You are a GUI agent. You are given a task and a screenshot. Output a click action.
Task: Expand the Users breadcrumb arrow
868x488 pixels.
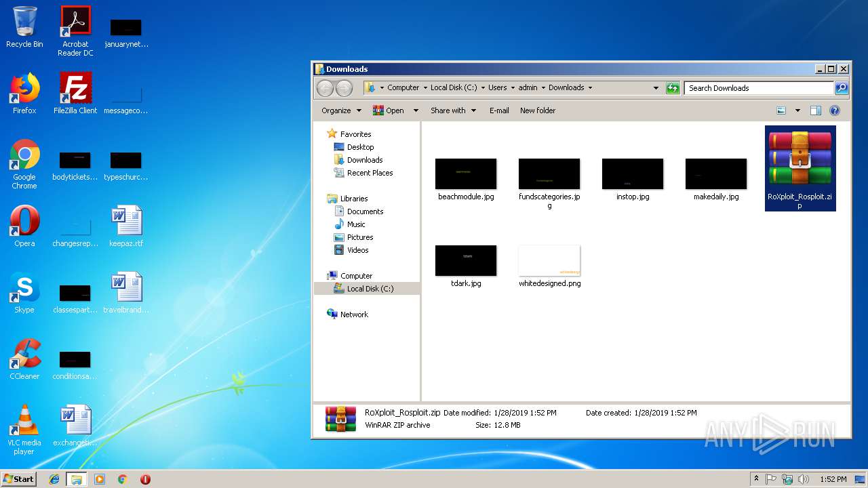point(513,87)
